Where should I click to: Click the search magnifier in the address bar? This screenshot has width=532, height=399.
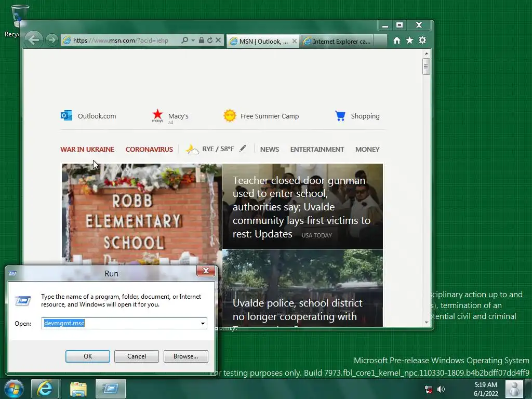pos(184,41)
